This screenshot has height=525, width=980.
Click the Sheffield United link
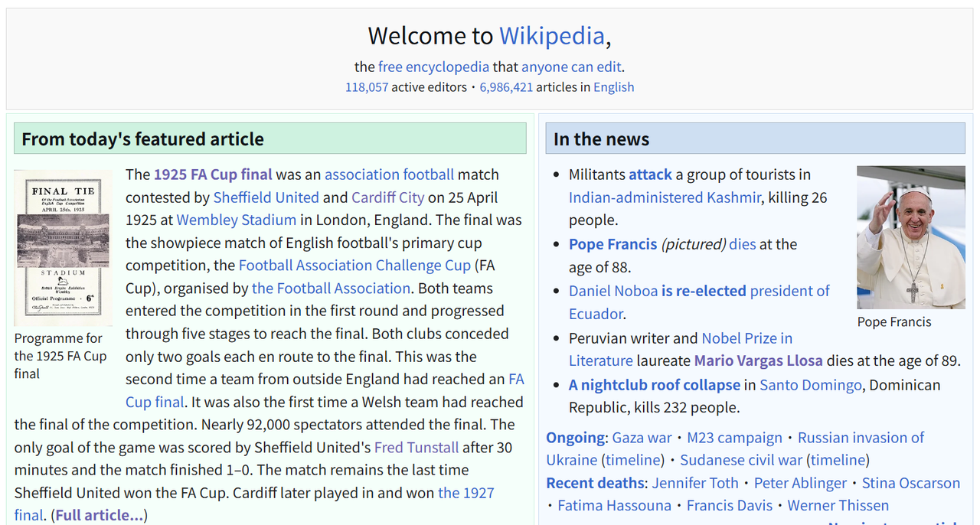pyautogui.click(x=266, y=197)
